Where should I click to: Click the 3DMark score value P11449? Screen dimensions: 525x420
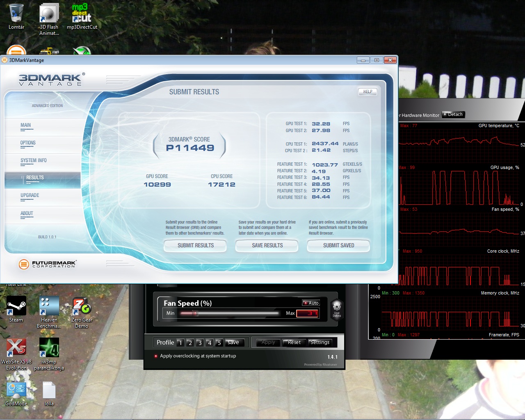190,148
